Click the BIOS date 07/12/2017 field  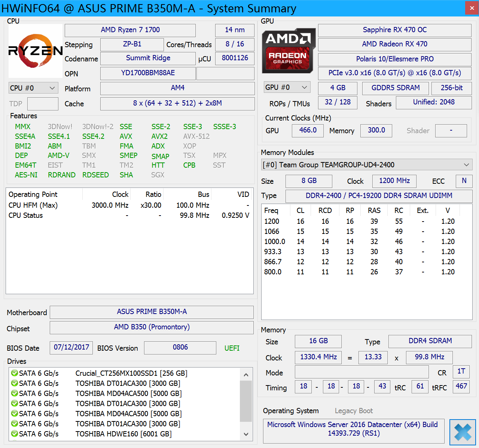click(71, 347)
